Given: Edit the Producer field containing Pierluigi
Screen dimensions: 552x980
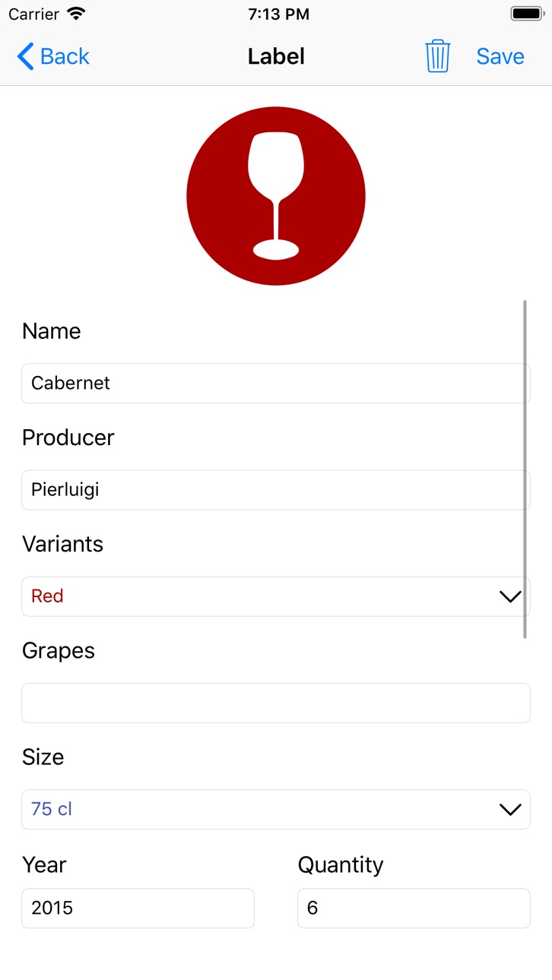Looking at the screenshot, I should point(276,490).
